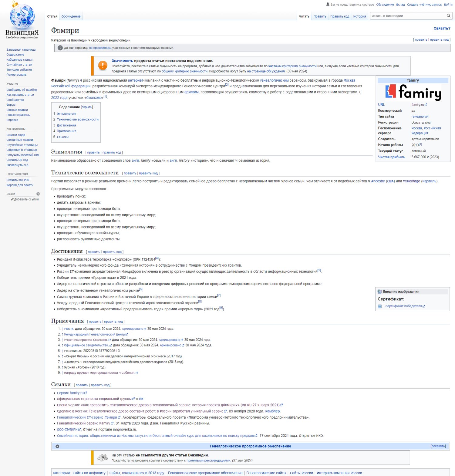The image size is (455, 476).
Task: Jump to Технические возможности in contents
Action: [78, 120]
